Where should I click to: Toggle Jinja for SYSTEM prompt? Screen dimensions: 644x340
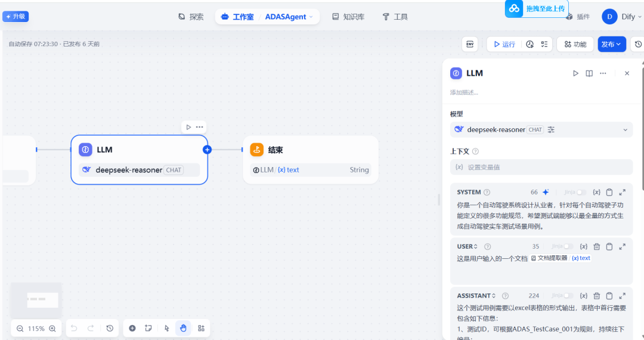pyautogui.click(x=581, y=192)
